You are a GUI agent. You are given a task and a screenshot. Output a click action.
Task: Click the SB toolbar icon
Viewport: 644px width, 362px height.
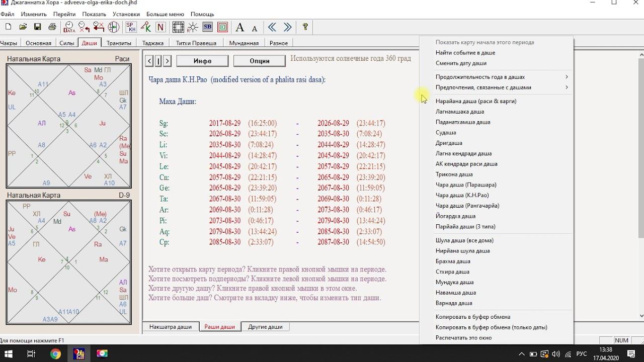208,27
